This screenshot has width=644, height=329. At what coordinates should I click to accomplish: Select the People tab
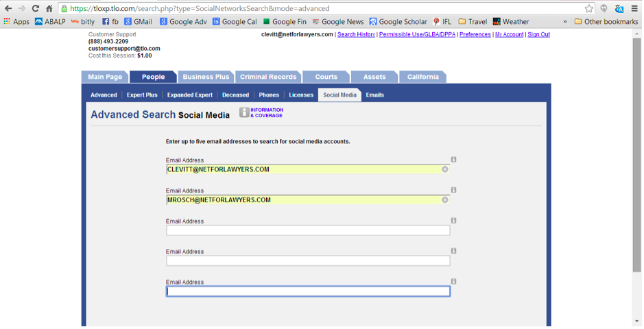pyautogui.click(x=153, y=77)
